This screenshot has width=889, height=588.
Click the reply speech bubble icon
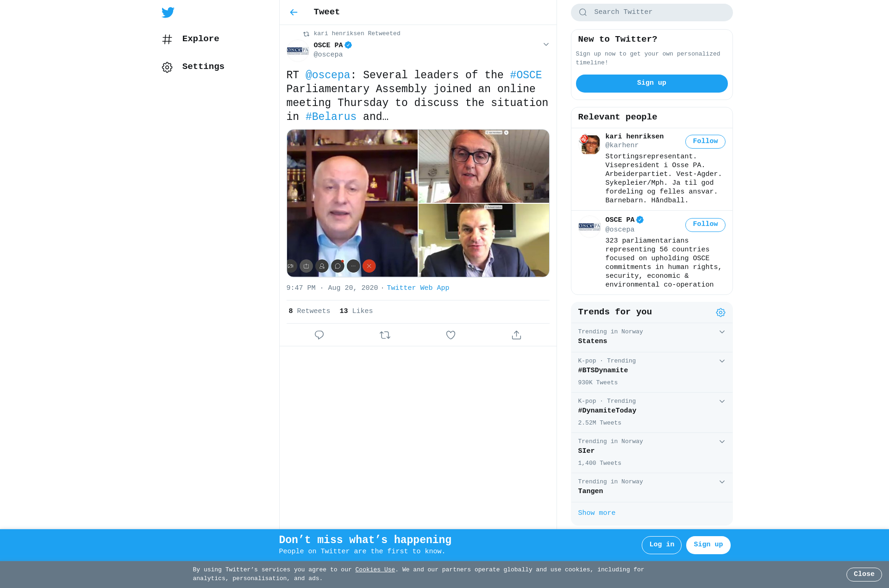click(319, 335)
